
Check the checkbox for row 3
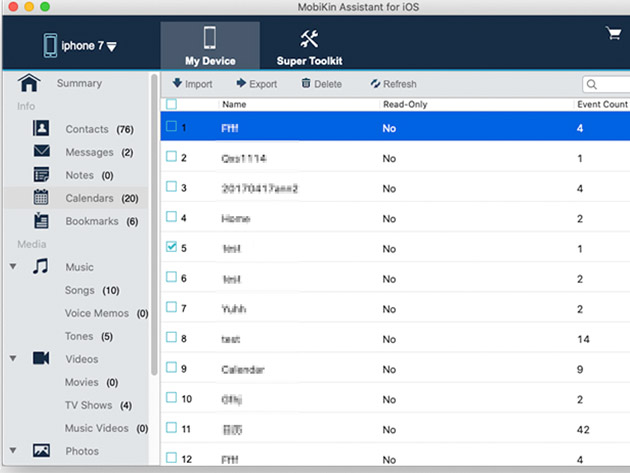click(x=172, y=186)
